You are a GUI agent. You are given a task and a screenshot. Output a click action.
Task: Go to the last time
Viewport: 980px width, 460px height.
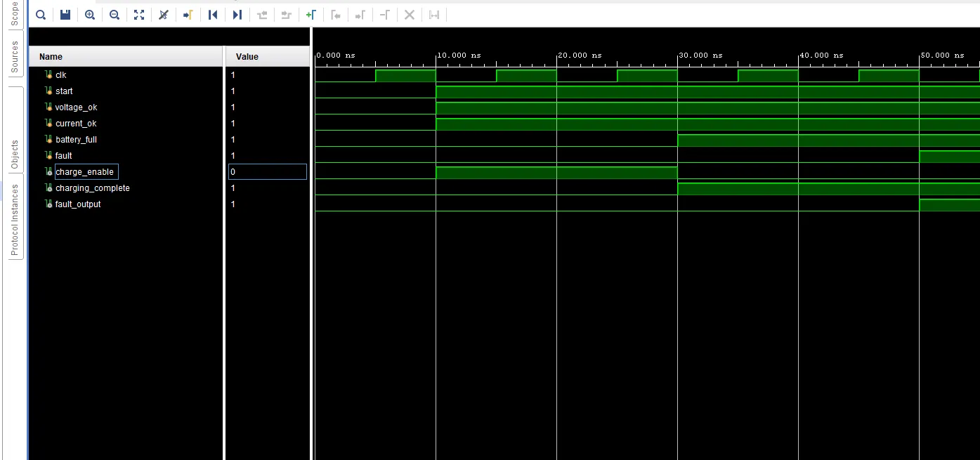[x=237, y=15]
